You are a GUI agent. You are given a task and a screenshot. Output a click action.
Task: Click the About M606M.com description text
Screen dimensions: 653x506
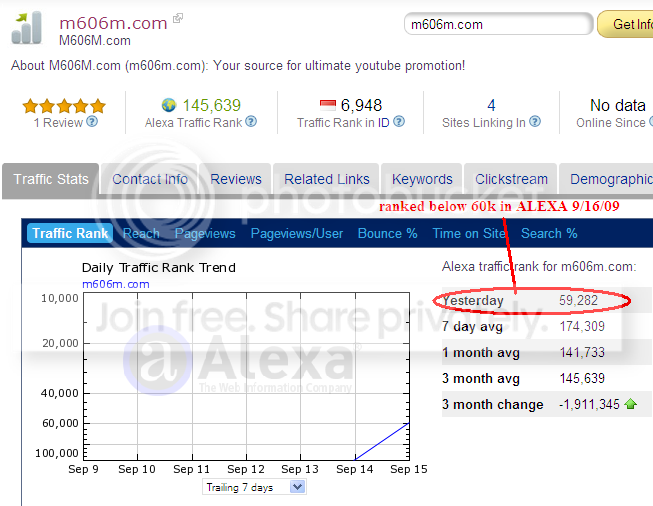pos(238,65)
